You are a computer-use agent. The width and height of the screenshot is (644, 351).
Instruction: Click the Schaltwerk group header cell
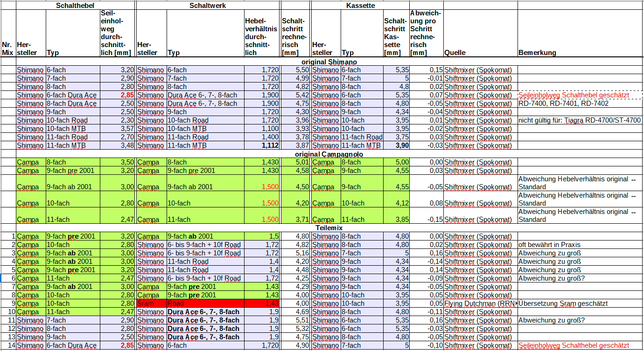click(x=208, y=5)
